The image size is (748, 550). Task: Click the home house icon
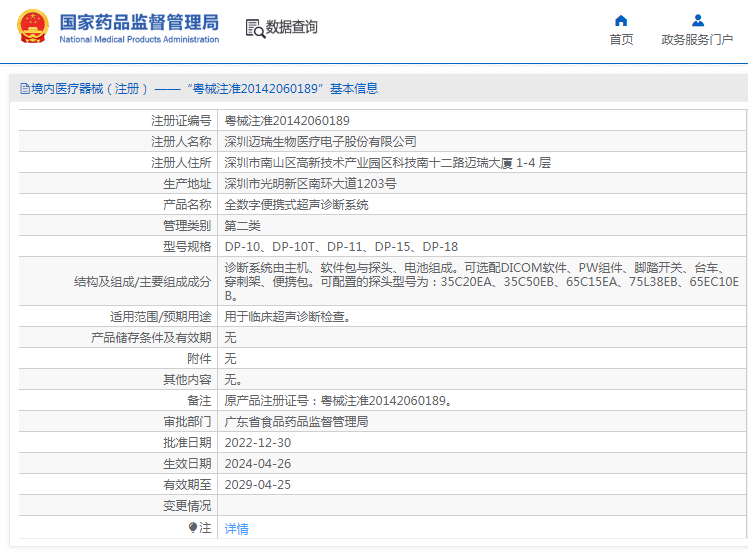pyautogui.click(x=621, y=21)
